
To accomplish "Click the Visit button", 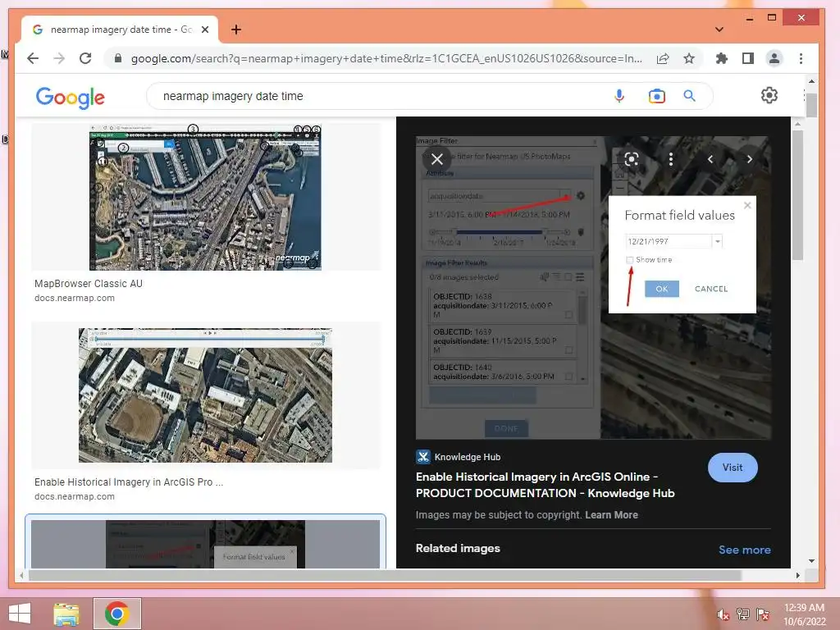I will (x=733, y=468).
